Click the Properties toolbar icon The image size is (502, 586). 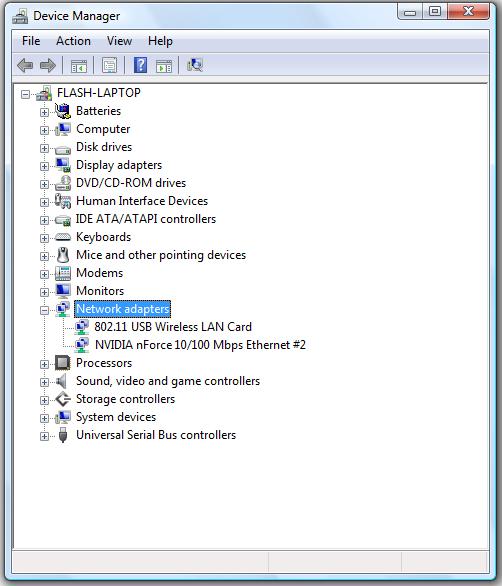pos(110,66)
